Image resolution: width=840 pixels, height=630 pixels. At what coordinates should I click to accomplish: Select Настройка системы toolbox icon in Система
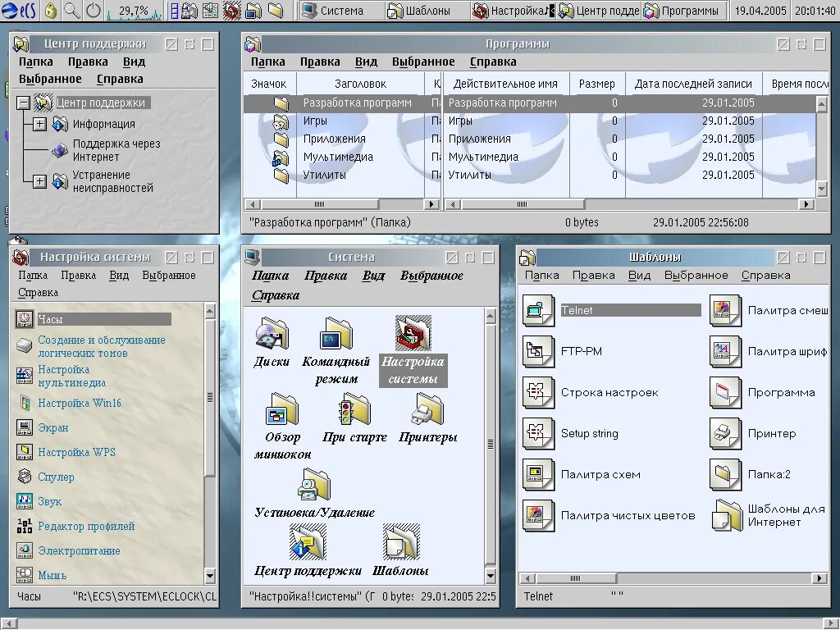[x=413, y=333]
